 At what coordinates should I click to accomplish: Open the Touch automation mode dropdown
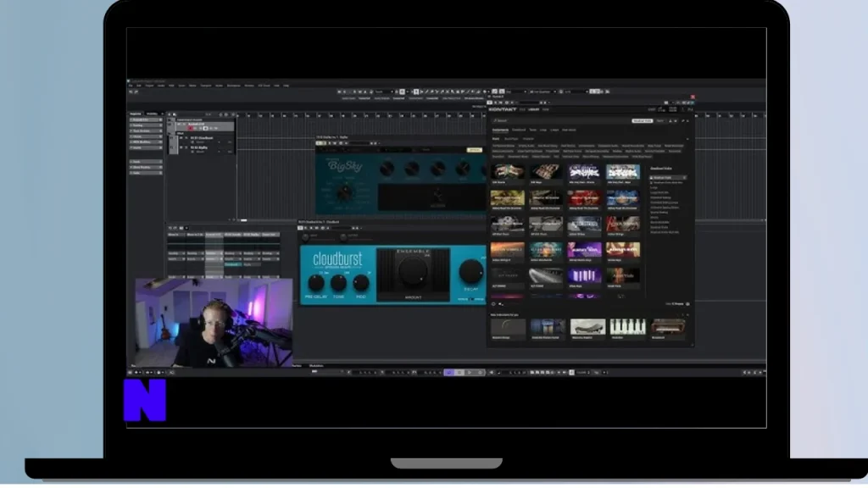tap(384, 91)
